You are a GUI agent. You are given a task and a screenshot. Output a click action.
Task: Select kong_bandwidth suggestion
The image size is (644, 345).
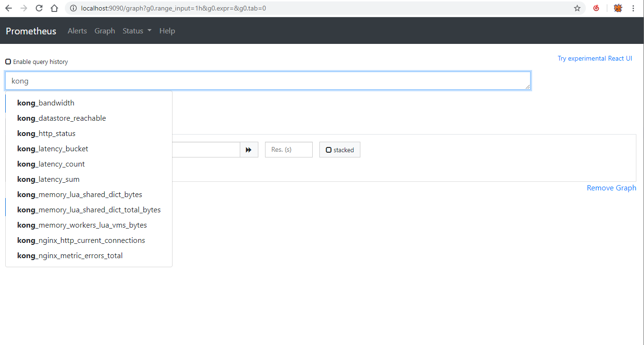89,103
